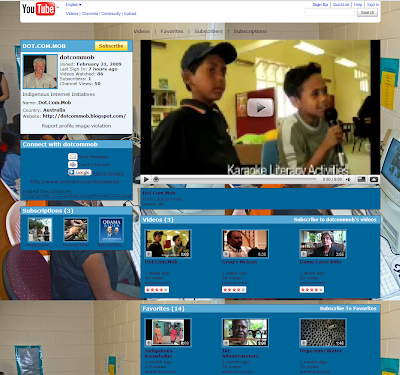
Task: Open the English language dropdown
Action: [x=73, y=5]
